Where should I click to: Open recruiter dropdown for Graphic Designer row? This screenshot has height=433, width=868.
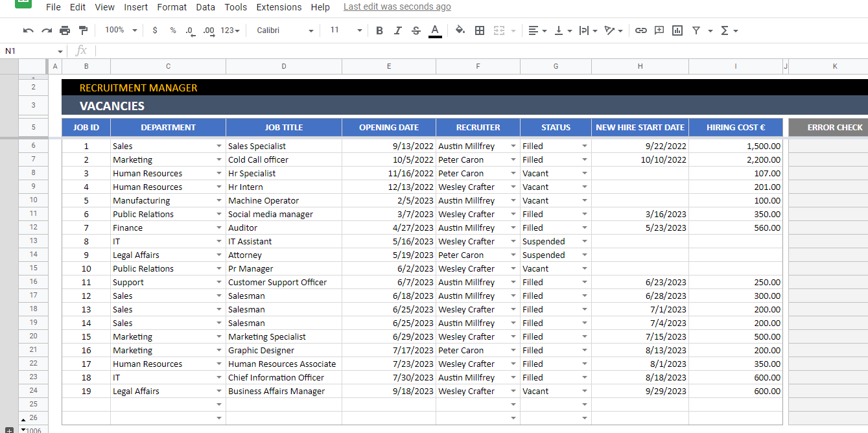tap(513, 351)
